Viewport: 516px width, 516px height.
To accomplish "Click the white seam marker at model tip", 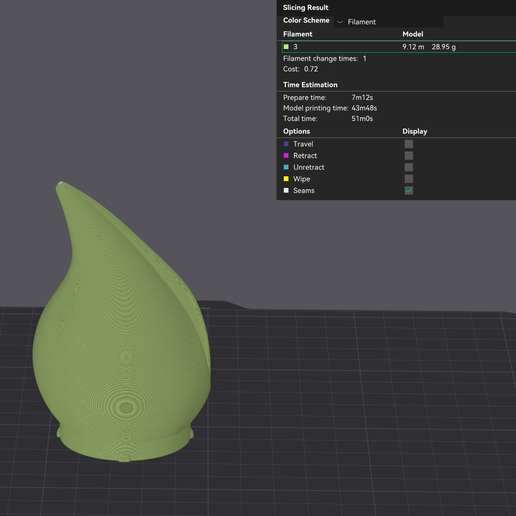I will [61, 183].
